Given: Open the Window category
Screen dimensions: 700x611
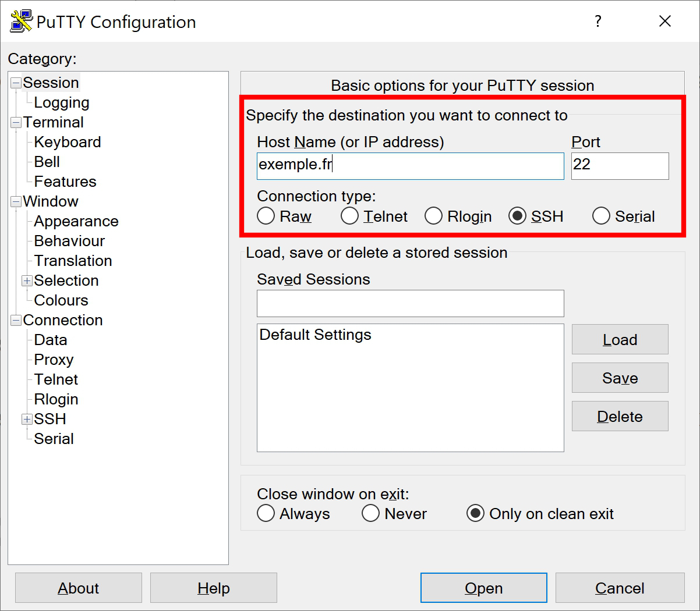Looking at the screenshot, I should coord(51,201).
